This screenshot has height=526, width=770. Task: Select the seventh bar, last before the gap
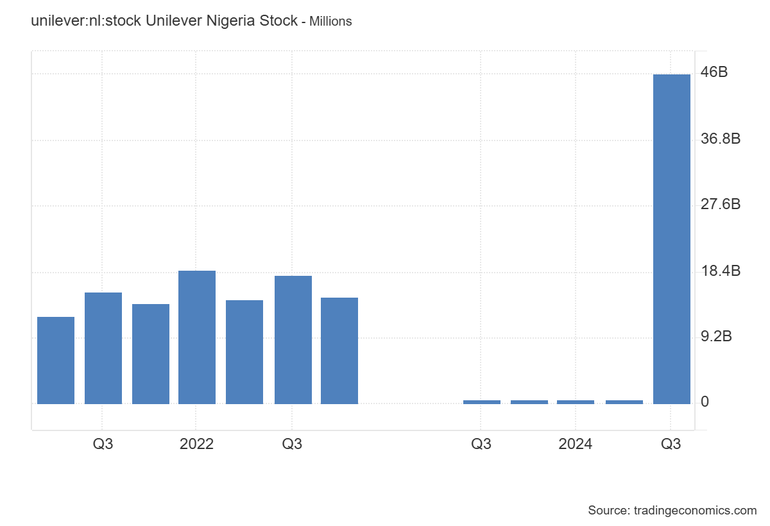[x=339, y=350]
